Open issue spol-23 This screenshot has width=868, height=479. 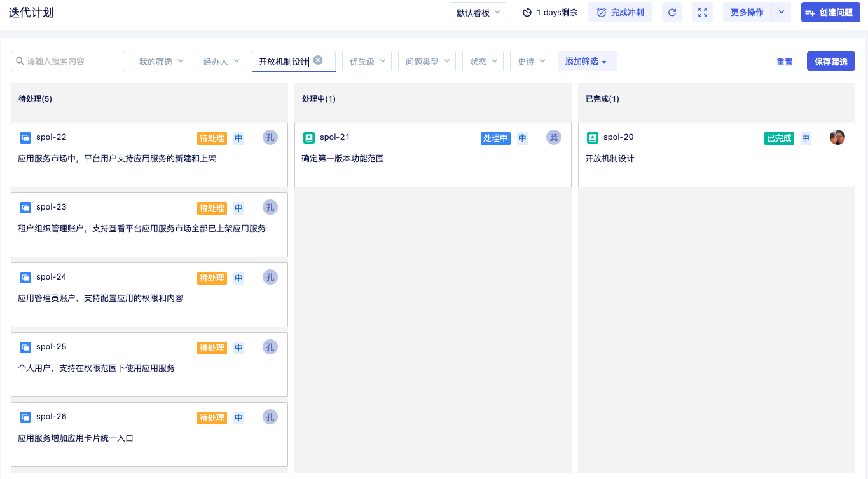click(52, 206)
